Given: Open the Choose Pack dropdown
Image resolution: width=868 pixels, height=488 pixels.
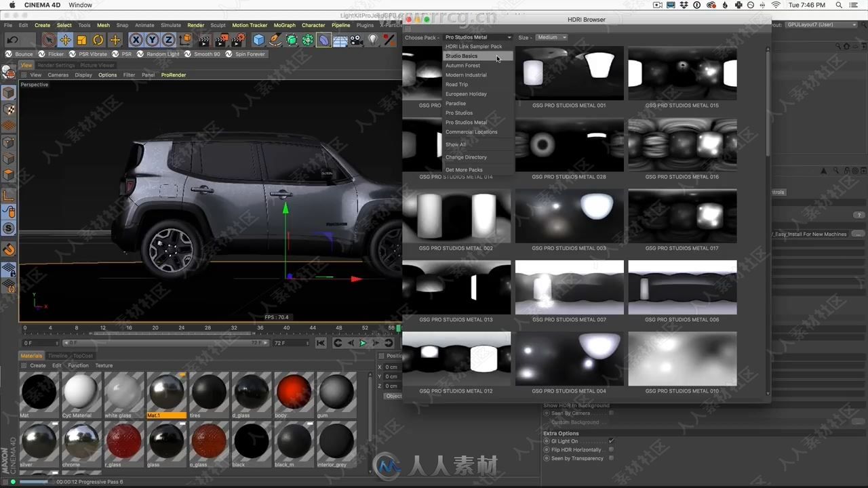Looking at the screenshot, I should point(478,37).
